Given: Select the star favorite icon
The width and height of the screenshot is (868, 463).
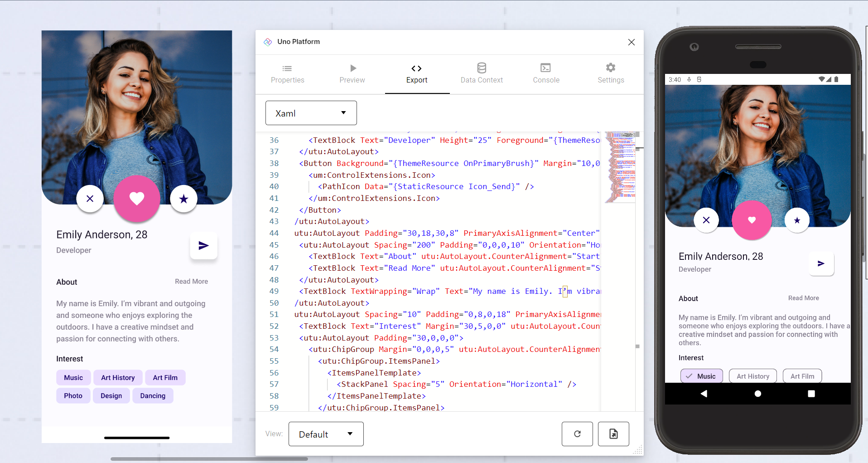Looking at the screenshot, I should (183, 198).
